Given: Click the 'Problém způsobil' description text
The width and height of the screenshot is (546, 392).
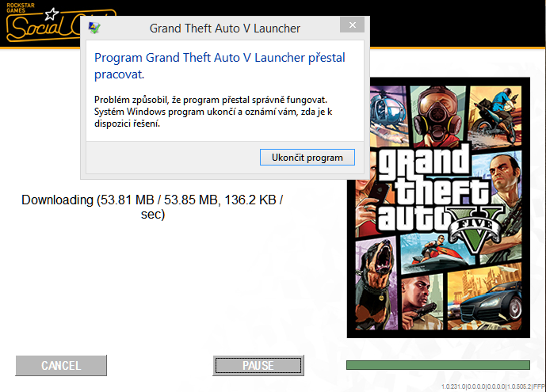Looking at the screenshot, I should [213, 112].
